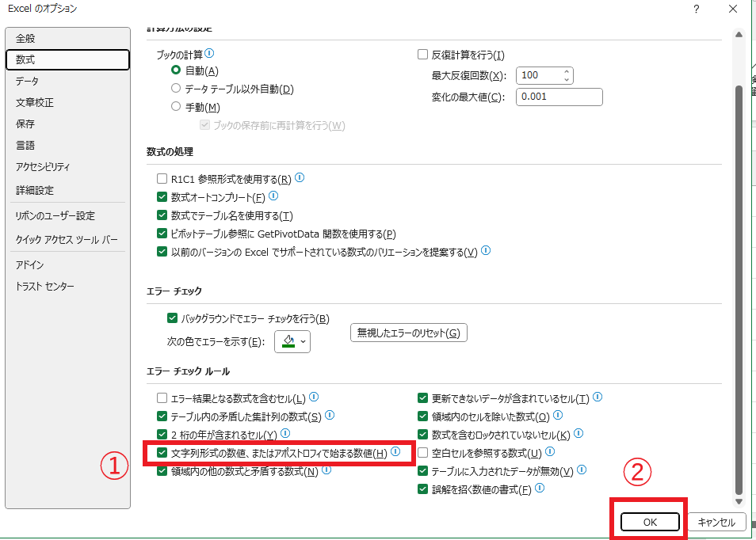The image size is (756, 540).
Task: Toggle 領域内の他の数式と矛盾する数式 checkbox
Action: tap(162, 470)
